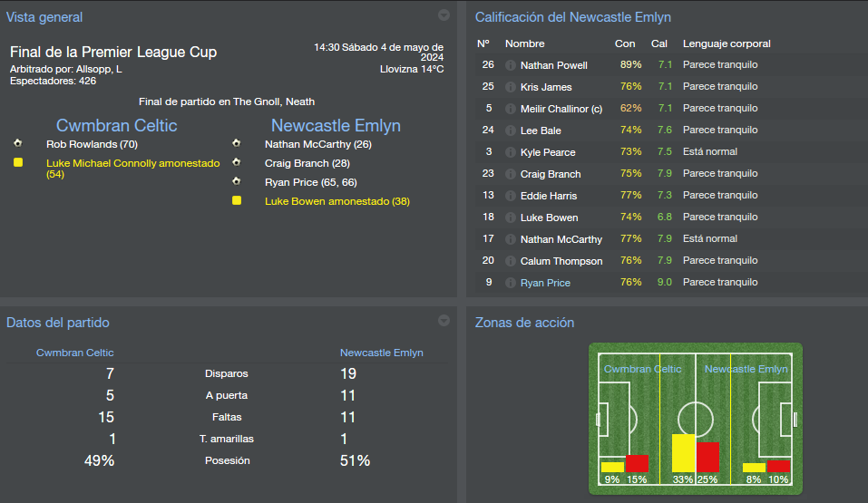Click info icon for Calum Thompson

coord(511,261)
